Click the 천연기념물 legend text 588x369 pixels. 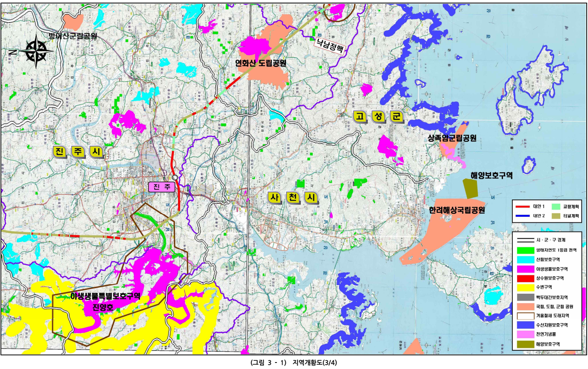pos(547,335)
